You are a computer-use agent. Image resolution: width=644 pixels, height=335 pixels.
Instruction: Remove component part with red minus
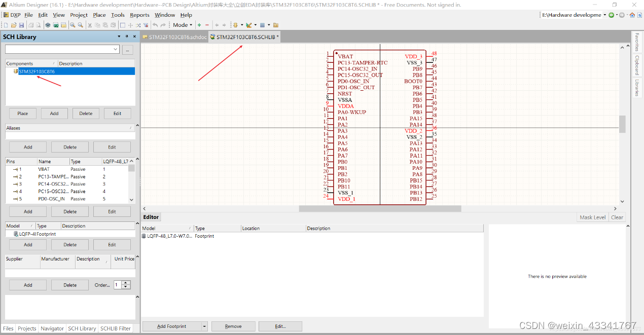[x=207, y=25]
